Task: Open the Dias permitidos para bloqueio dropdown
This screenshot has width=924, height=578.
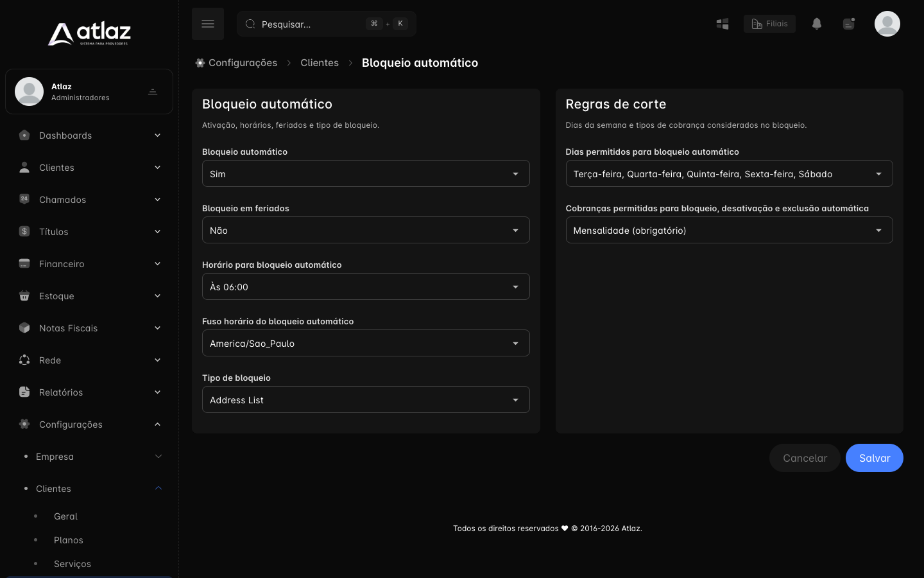Action: coord(729,173)
